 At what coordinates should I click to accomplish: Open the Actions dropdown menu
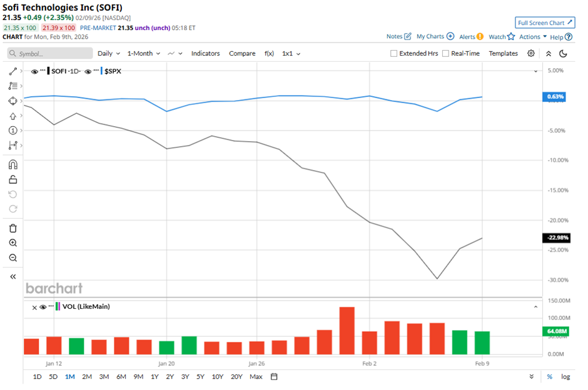pos(533,36)
